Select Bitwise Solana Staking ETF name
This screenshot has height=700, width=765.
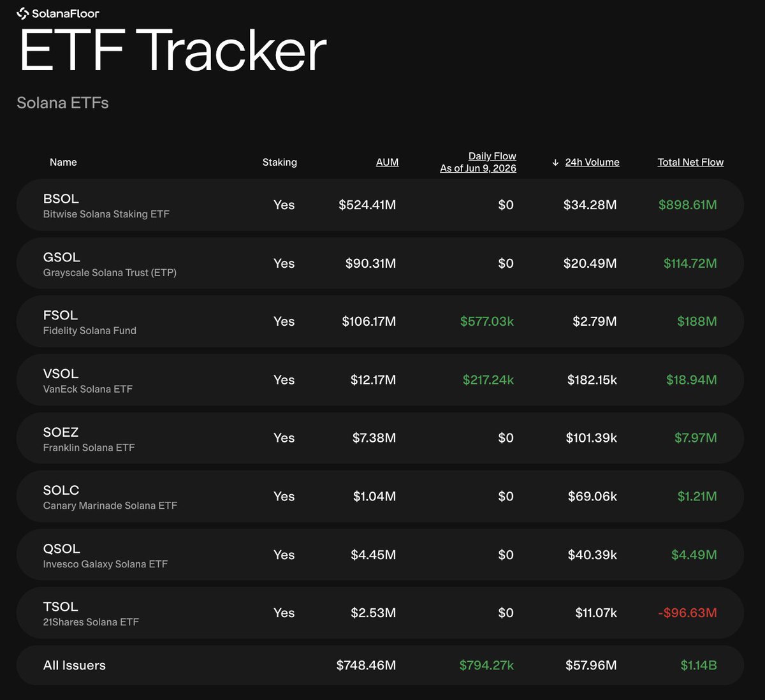tap(106, 214)
